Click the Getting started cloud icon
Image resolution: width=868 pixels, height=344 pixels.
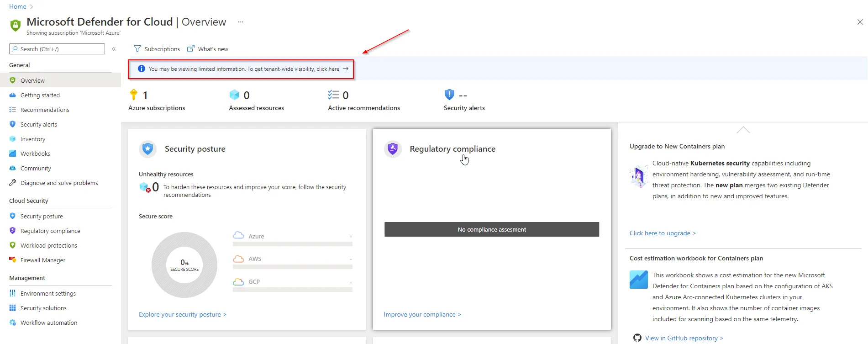click(13, 95)
